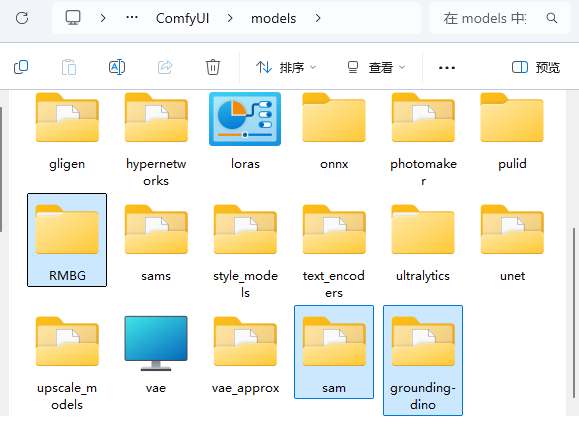The width and height of the screenshot is (579, 421).
Task: Click the ultralytics folder name label
Action: [423, 276]
